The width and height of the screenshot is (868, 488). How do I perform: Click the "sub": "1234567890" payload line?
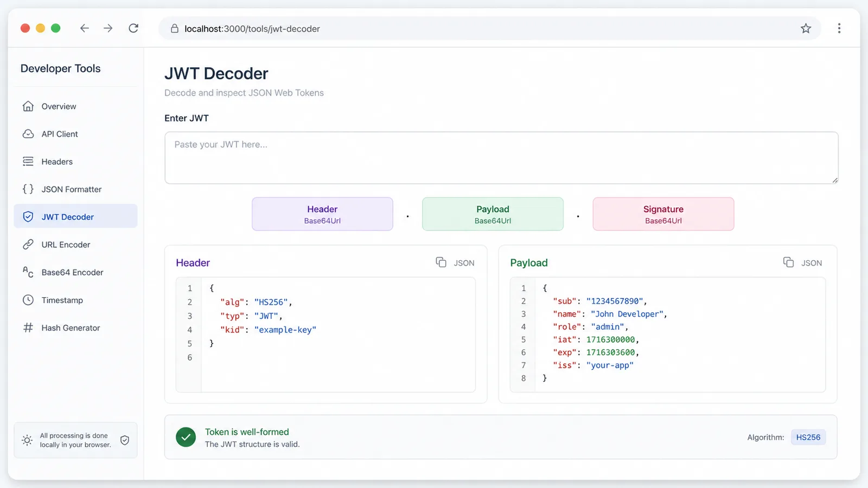point(600,301)
